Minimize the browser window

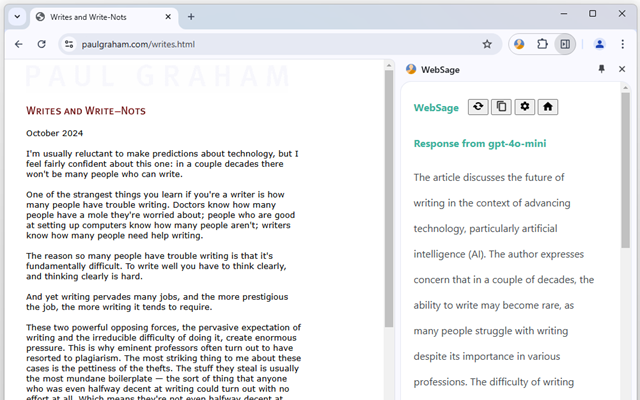(x=564, y=13)
